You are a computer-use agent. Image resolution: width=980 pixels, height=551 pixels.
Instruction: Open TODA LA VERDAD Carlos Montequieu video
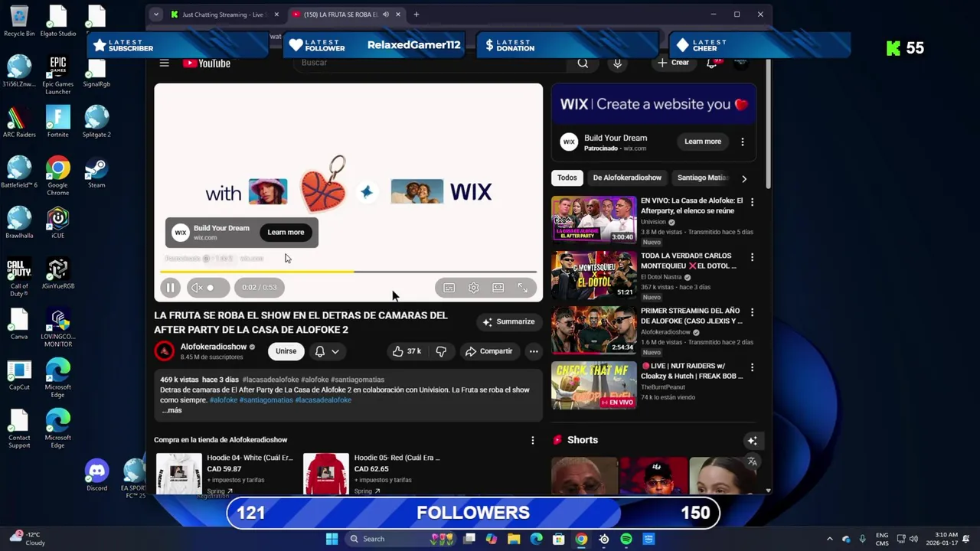[594, 275]
